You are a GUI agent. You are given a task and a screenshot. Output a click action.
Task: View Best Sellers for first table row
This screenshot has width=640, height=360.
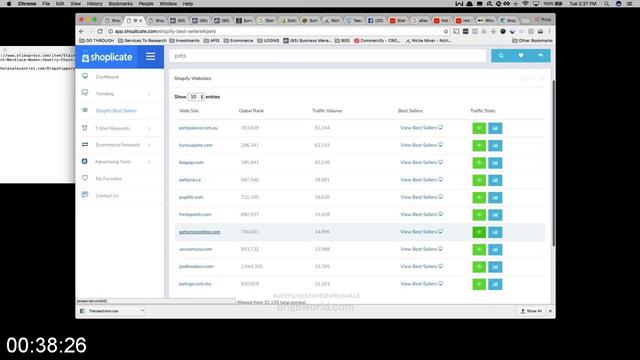click(x=421, y=128)
